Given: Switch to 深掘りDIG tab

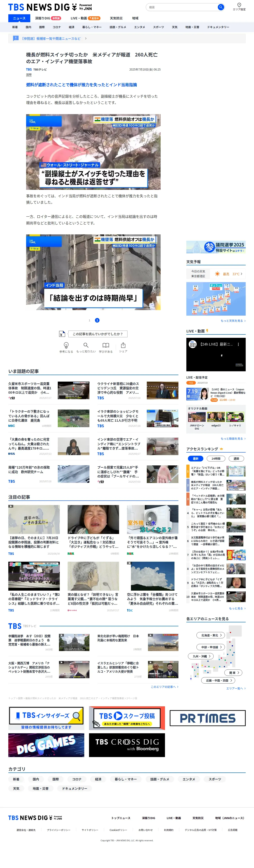Looking at the screenshot, I should pyautogui.click(x=48, y=18).
